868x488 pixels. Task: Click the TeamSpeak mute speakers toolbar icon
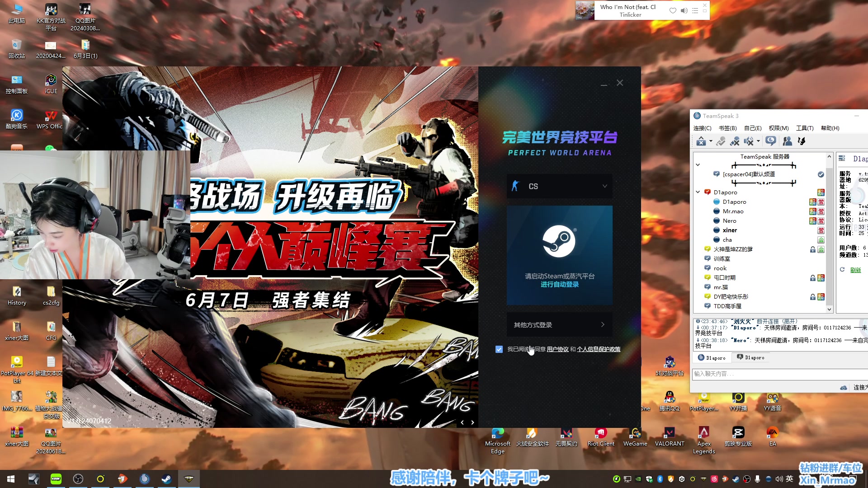749,141
